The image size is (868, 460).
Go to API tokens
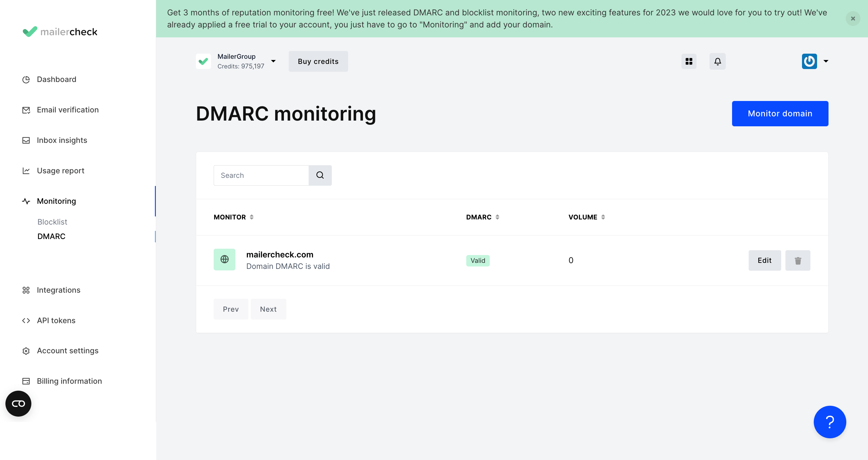click(56, 320)
